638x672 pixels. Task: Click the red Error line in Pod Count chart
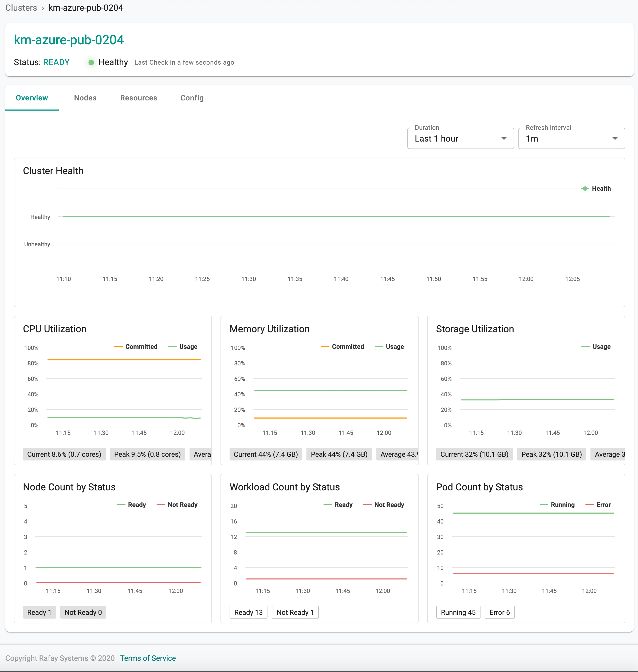[533, 573]
